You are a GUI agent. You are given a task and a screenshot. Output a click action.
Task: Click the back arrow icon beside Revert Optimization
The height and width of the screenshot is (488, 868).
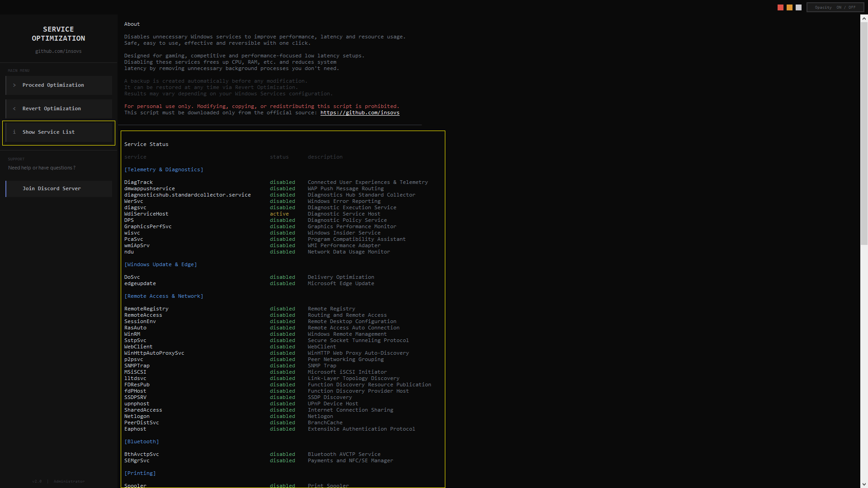pyautogui.click(x=14, y=109)
